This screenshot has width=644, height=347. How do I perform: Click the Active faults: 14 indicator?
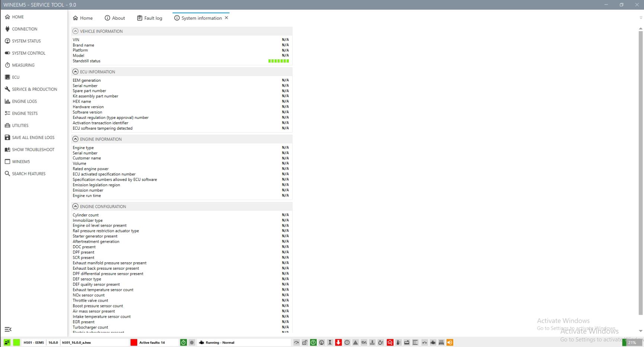pos(152,343)
